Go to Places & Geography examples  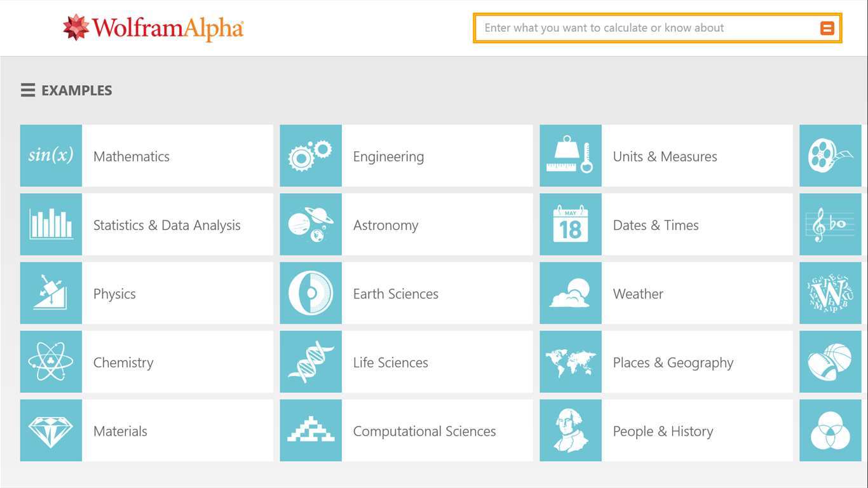673,362
